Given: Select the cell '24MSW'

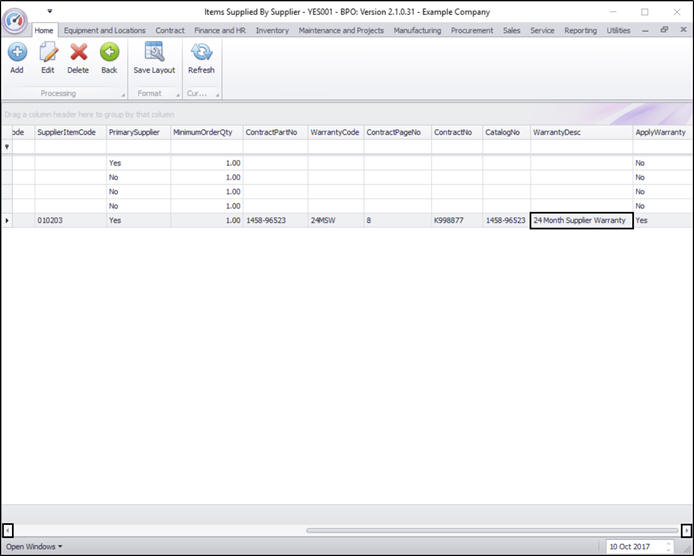Looking at the screenshot, I should click(x=335, y=220).
